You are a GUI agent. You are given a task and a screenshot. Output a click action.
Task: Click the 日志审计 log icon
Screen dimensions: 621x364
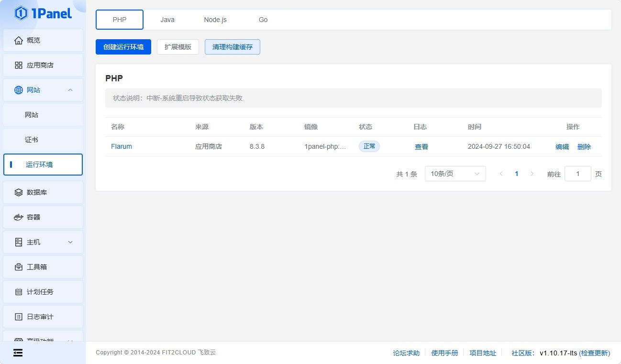point(19,317)
